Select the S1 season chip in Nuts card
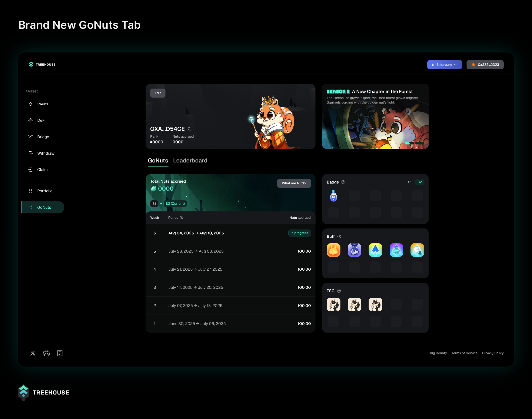Viewport: 532px width, 419px height. coord(154,204)
